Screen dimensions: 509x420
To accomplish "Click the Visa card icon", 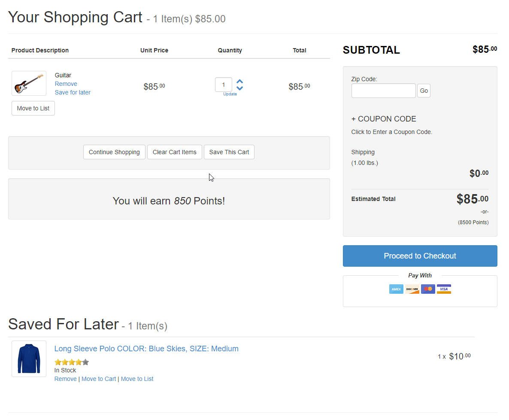I will point(444,289).
